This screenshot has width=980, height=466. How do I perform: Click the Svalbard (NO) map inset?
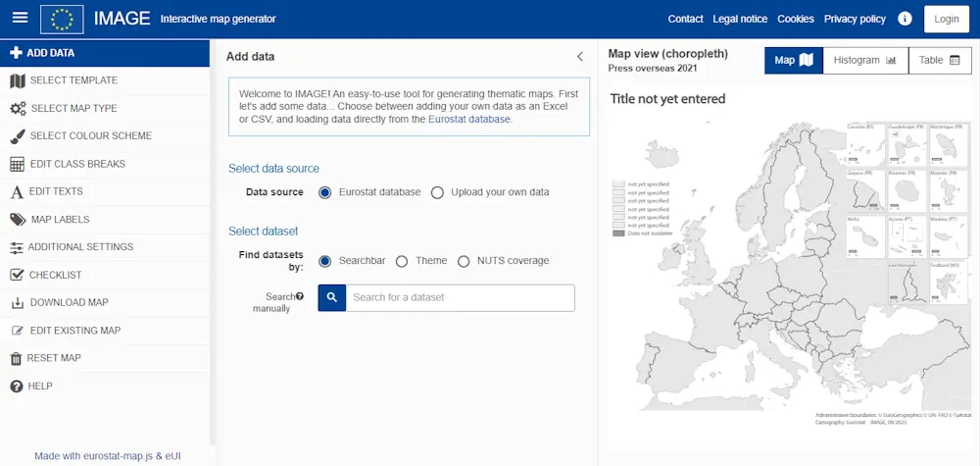(949, 284)
